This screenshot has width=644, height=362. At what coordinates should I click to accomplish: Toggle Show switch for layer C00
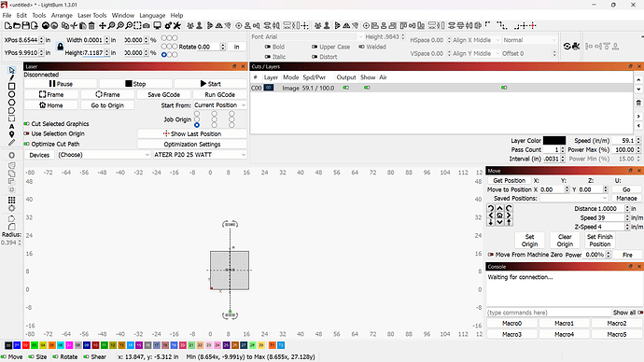coord(367,88)
